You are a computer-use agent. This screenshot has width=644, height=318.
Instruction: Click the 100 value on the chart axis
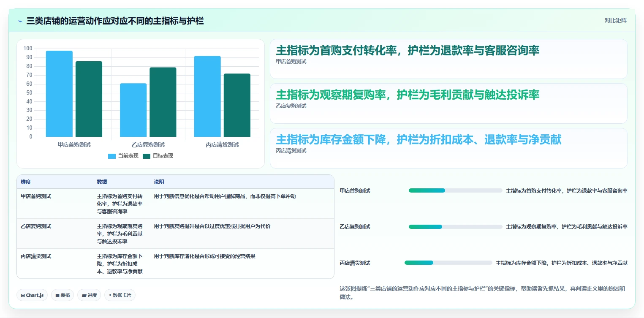click(x=28, y=49)
